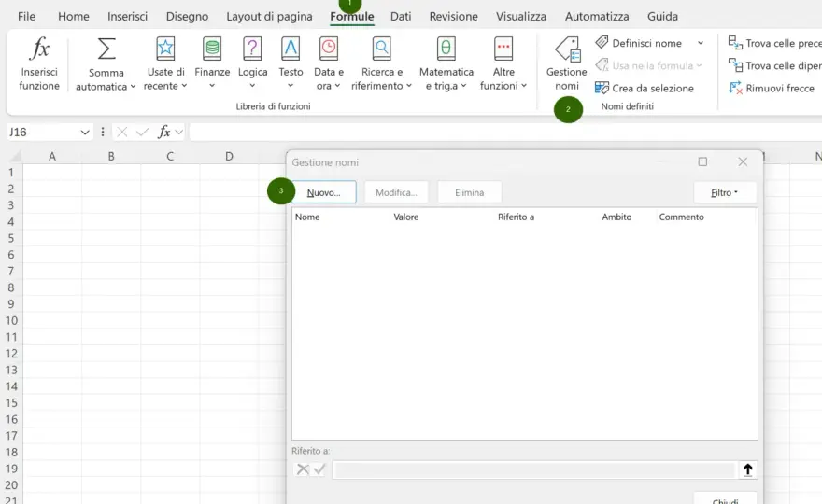Screen dimensions: 822x504
Task: Switch to the Dati tab
Action: (401, 16)
